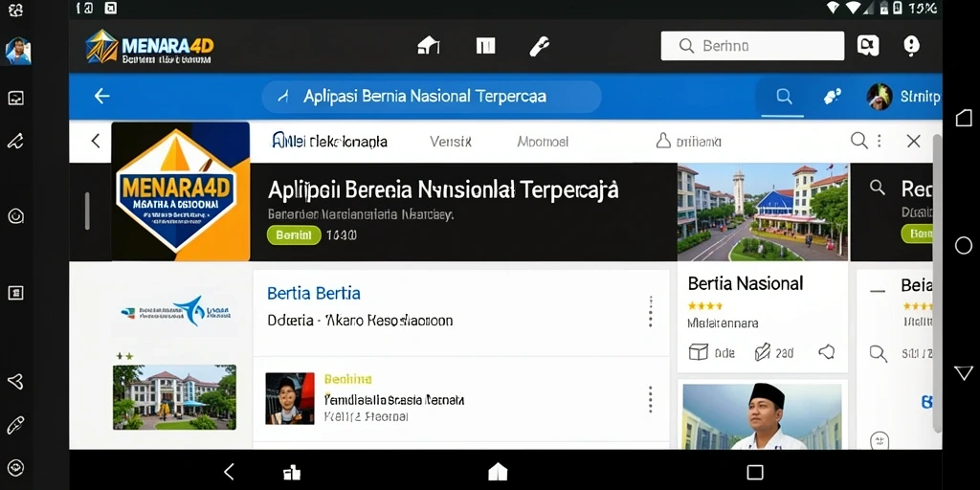Tap Android recents icon on right edge
This screenshot has height=490, width=980.
(x=964, y=118)
